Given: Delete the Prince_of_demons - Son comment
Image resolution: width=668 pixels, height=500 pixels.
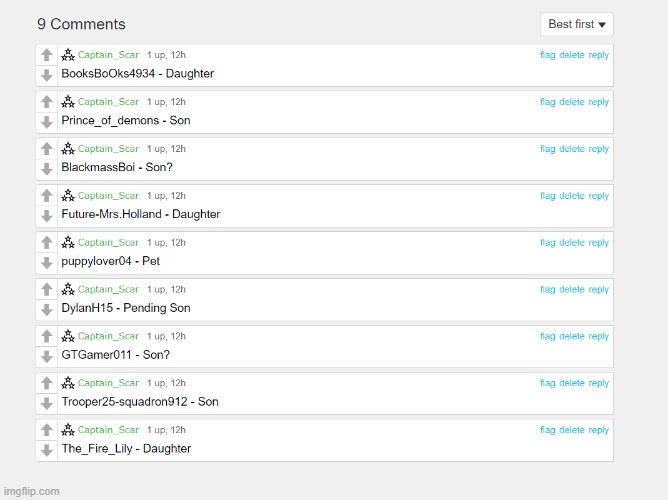Looking at the screenshot, I should pyautogui.click(x=572, y=102).
